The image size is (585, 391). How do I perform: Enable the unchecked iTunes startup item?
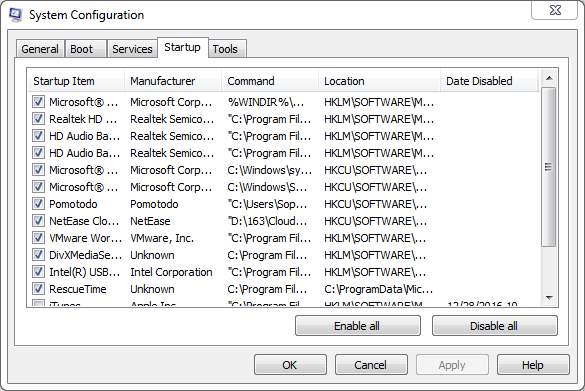point(38,303)
